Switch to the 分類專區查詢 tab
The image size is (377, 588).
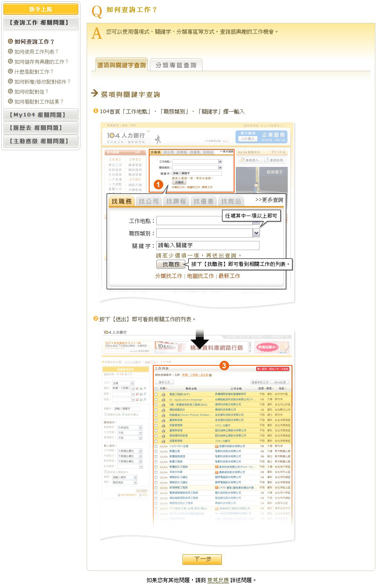pyautogui.click(x=175, y=65)
